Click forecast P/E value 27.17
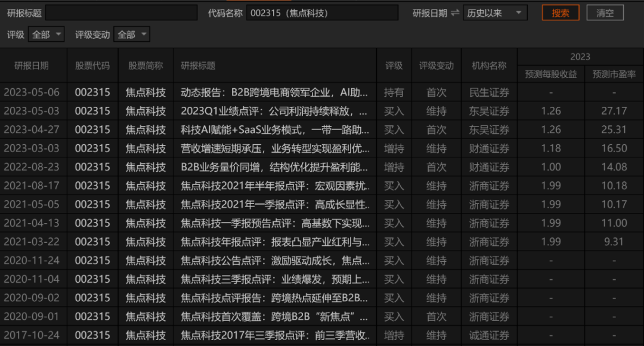Screen dimensions: 644x346 pos(614,111)
